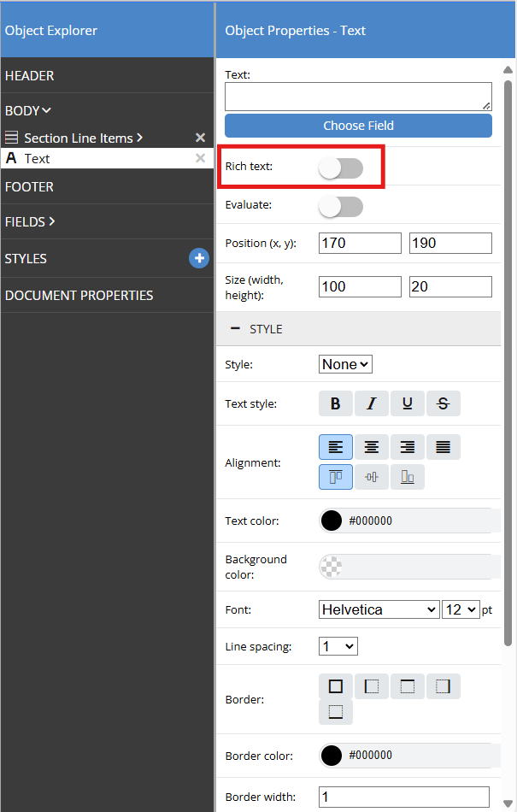Open DOCUMENT PROPERTIES in Object Explorer
The image size is (517, 812).
point(79,295)
